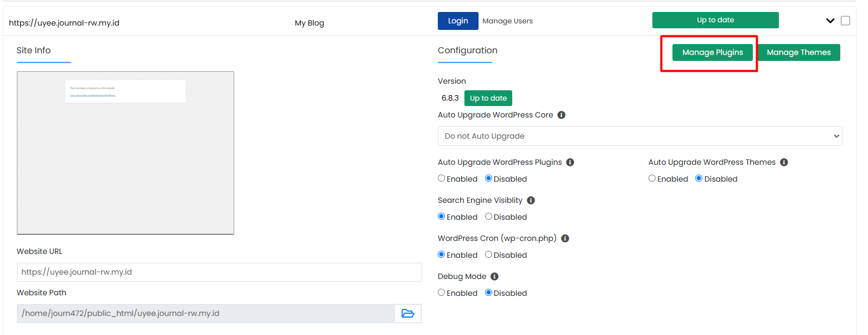The height and width of the screenshot is (335, 868).
Task: Click info icon next to Search Engine Visibility
Action: pos(531,200)
